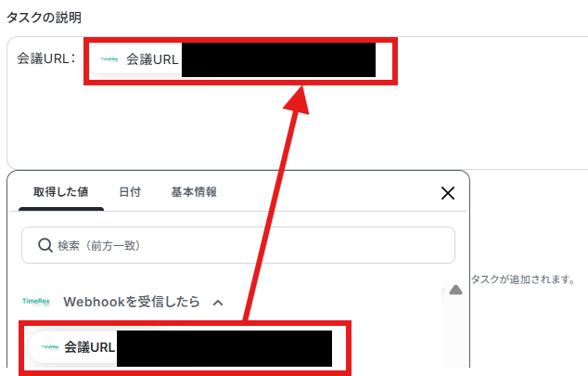Screen dimensions: 588x376
Task: Expand the Webhookを受信したら header text
Action: click(132, 302)
